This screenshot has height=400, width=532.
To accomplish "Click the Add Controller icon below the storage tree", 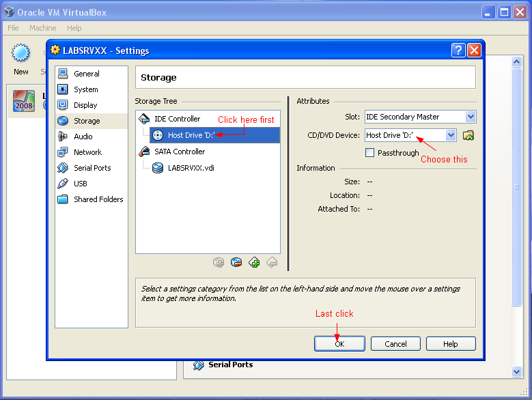I will click(x=219, y=262).
